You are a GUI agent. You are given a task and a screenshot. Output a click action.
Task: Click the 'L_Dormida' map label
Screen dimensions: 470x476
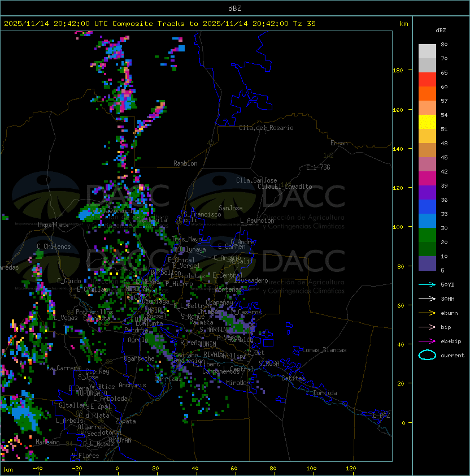pyautogui.click(x=321, y=393)
